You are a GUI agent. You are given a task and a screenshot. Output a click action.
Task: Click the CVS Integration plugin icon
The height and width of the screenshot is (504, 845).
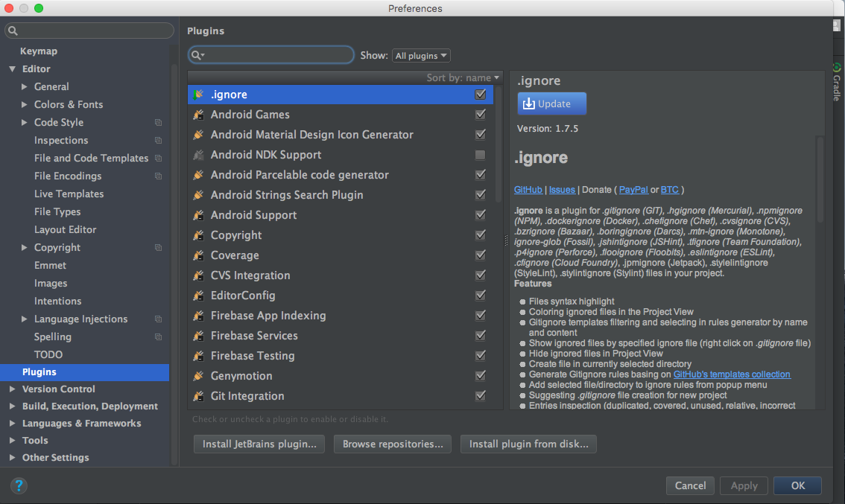198,275
